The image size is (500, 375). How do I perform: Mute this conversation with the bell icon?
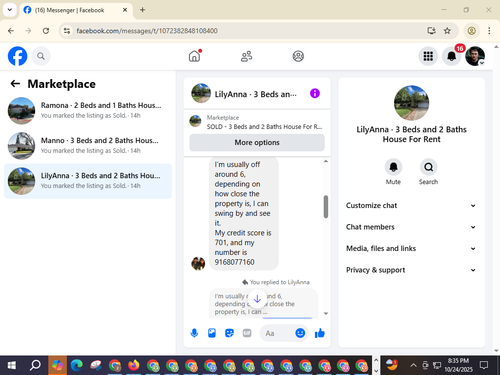393,167
